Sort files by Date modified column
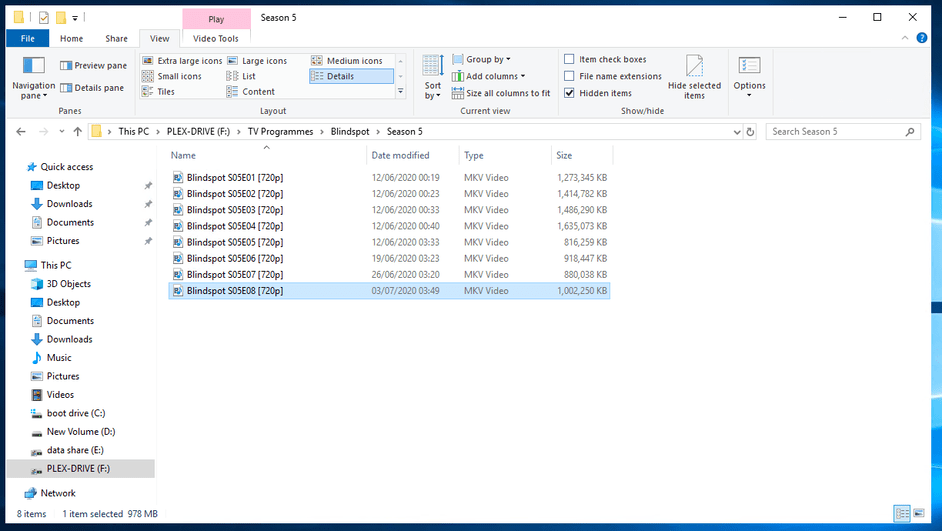 coord(413,155)
